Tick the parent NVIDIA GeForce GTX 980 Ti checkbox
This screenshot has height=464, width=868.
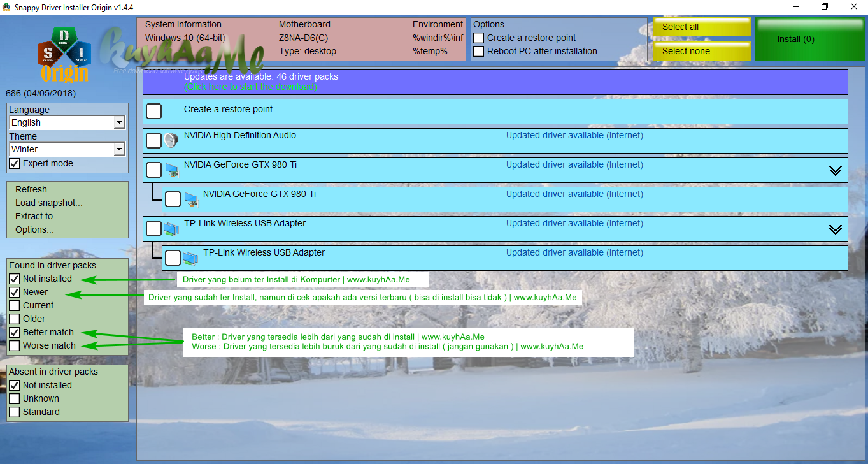(154, 170)
